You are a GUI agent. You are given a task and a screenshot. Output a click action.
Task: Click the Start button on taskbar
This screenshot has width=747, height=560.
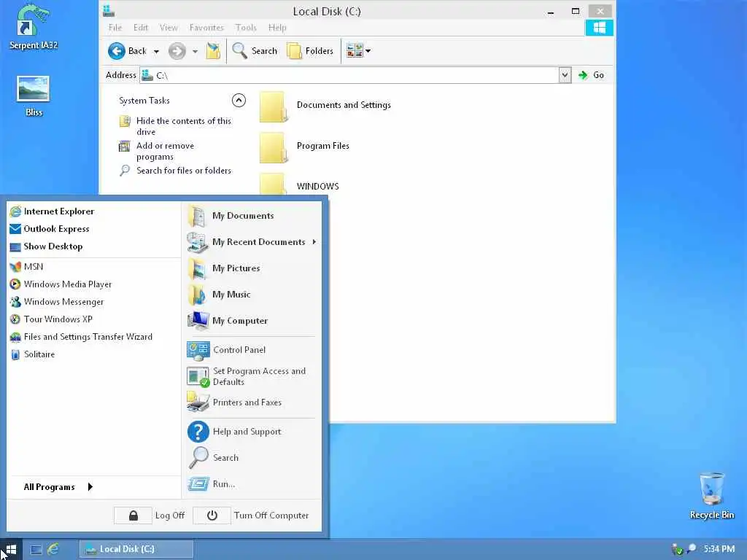click(x=10, y=550)
